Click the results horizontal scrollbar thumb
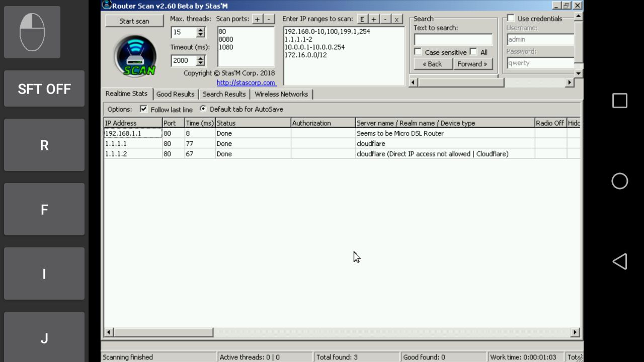This screenshot has height=362, width=644. (163, 332)
